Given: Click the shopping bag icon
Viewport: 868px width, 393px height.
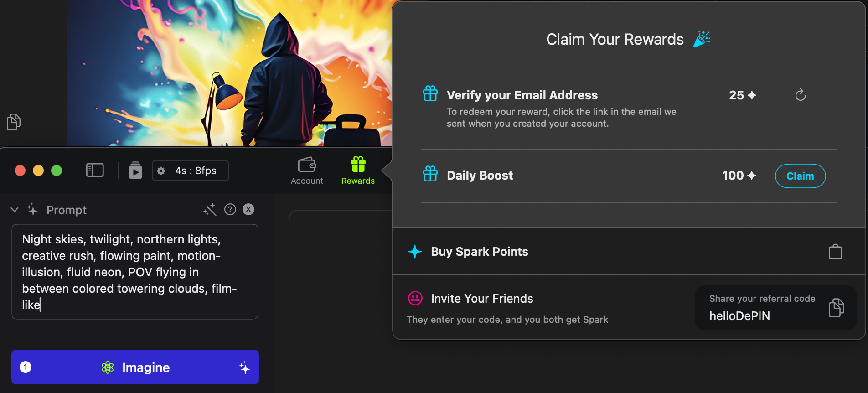Looking at the screenshot, I should 835,252.
